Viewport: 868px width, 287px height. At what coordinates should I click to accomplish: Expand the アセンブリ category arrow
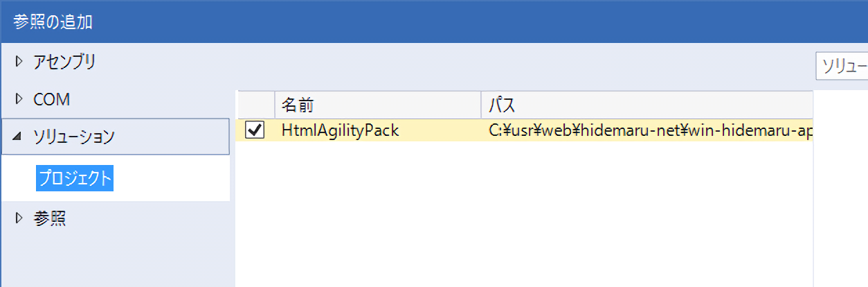point(19,62)
